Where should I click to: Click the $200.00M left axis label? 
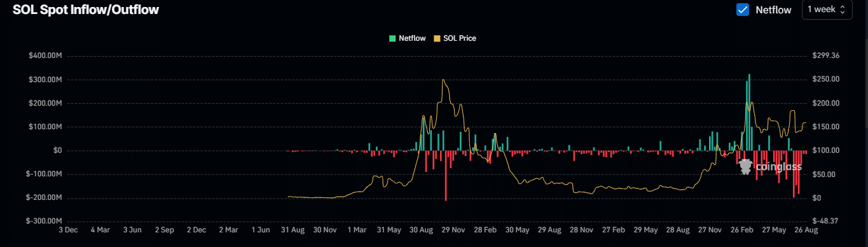tap(45, 103)
